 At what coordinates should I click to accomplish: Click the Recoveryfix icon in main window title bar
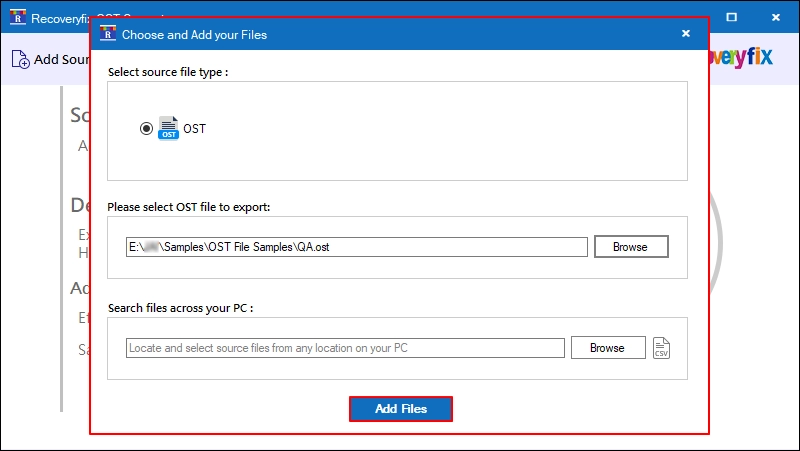tap(18, 17)
